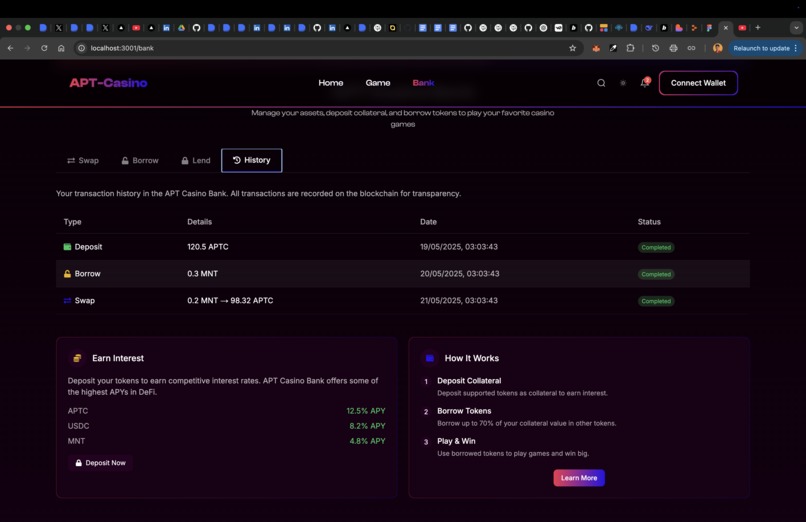This screenshot has height=522, width=806.
Task: Click the site info icon beside URL
Action: tap(81, 48)
